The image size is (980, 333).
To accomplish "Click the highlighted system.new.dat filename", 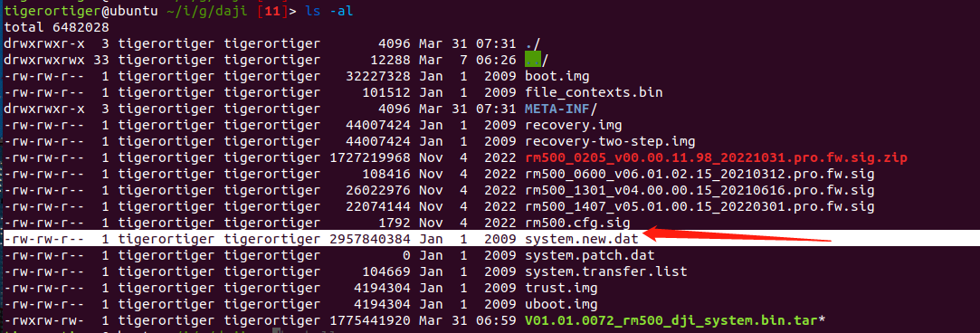I will [x=582, y=239].
